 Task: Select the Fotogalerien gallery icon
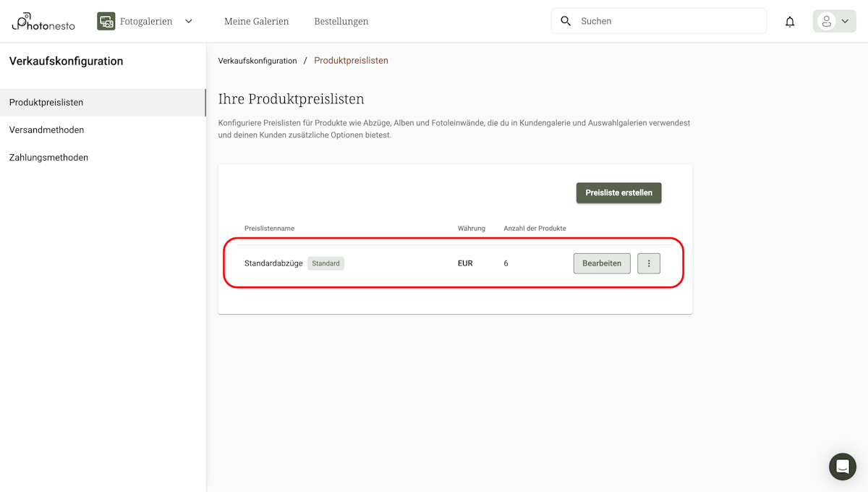pos(106,21)
